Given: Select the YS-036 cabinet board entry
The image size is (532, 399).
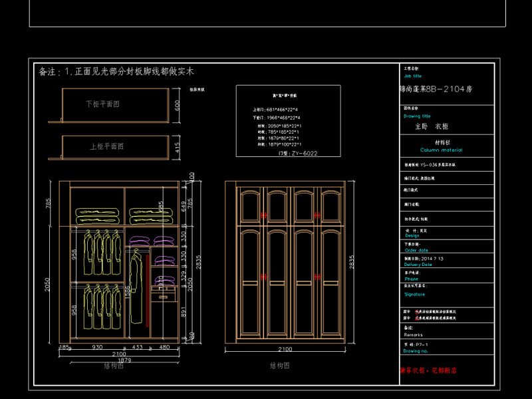Looking at the screenshot, I should tap(430, 165).
